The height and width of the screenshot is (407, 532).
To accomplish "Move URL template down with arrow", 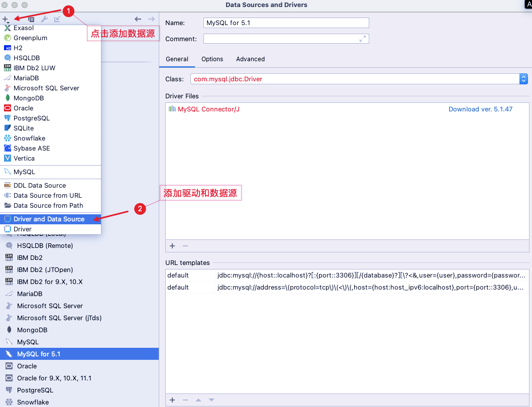I will 211,400.
